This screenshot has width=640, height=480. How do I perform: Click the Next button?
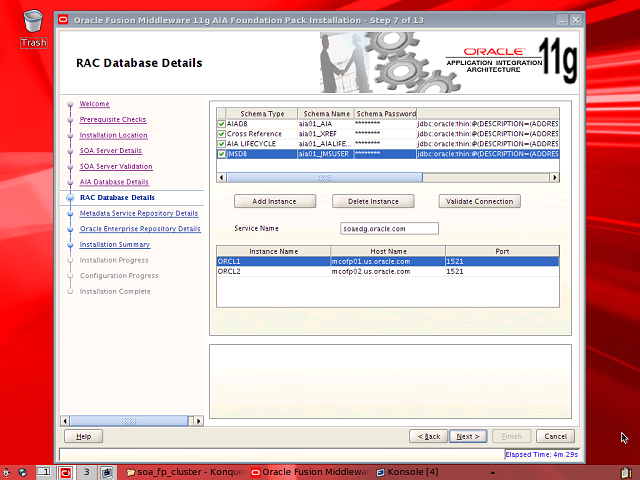[466, 436]
